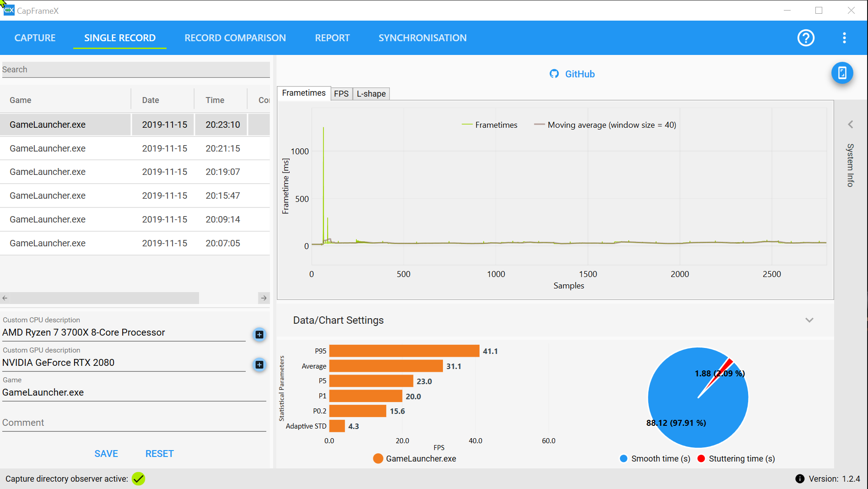This screenshot has width=868, height=489.
Task: Click the RESET button
Action: [x=160, y=454]
